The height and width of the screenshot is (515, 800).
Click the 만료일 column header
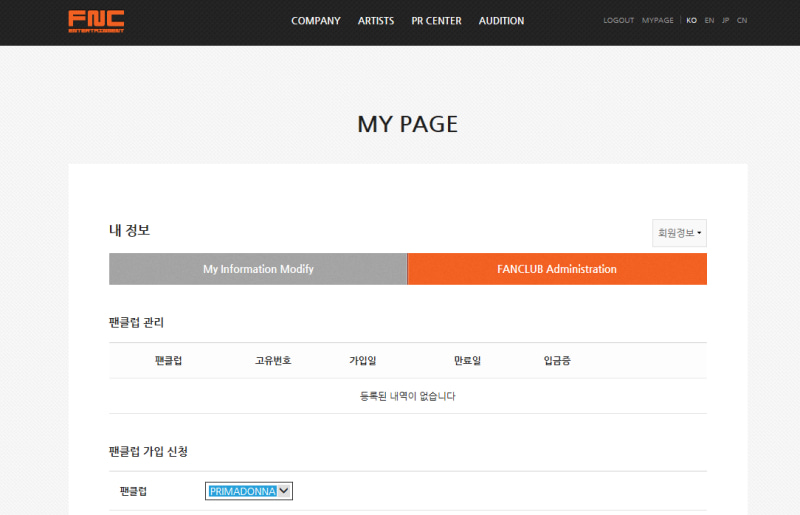click(x=467, y=360)
